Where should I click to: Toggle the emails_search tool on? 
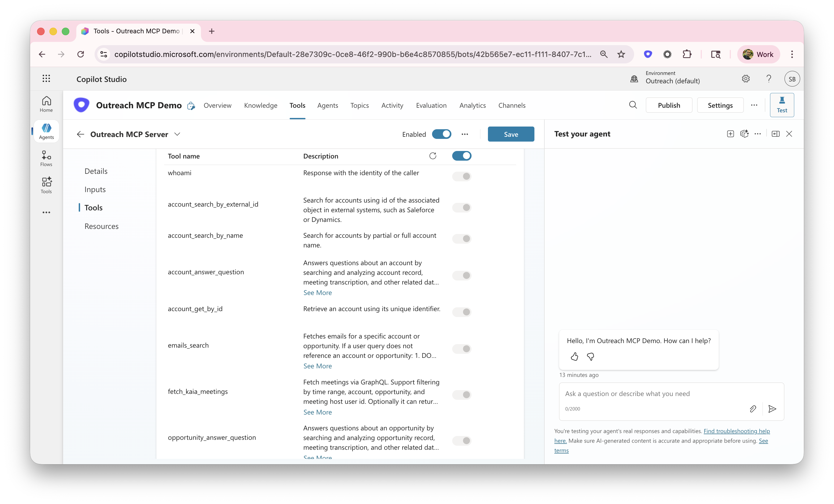(462, 349)
